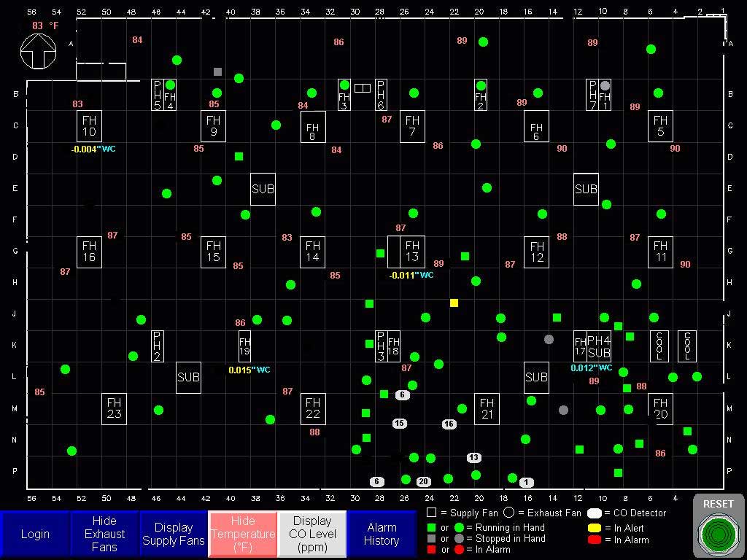Click the FH 4 unit box
This screenshot has height=560, width=747.
170,95
